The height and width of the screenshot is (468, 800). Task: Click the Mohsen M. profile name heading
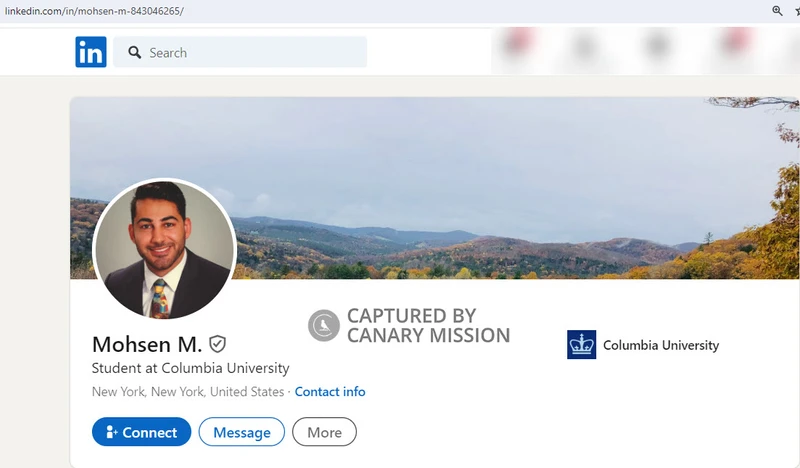pos(147,344)
